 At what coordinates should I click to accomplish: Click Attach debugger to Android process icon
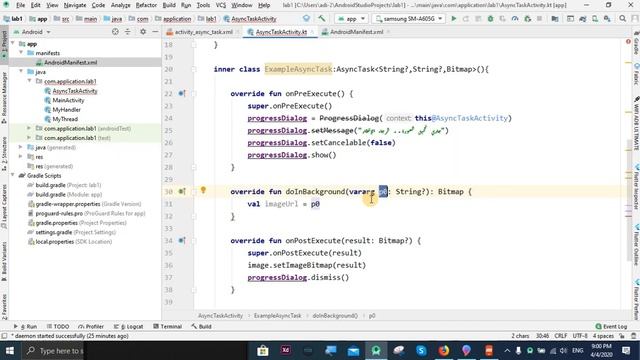pyautogui.click(x=527, y=19)
